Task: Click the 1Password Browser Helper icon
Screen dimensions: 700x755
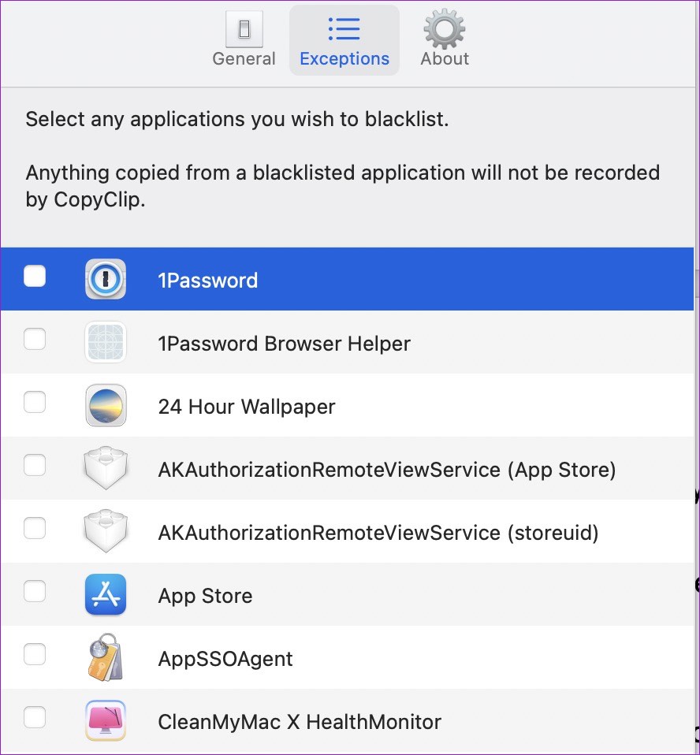Action: click(106, 342)
